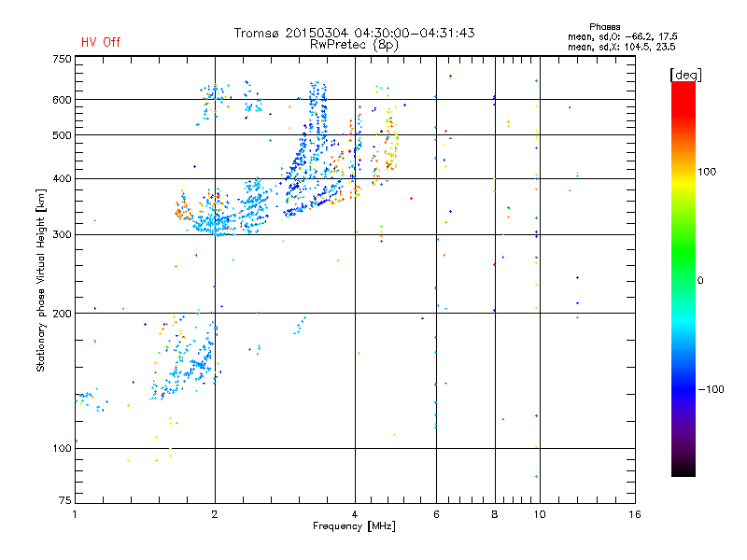This screenshot has width=747, height=560.
Task: Click the 'Phases' header text
Action: [604, 27]
